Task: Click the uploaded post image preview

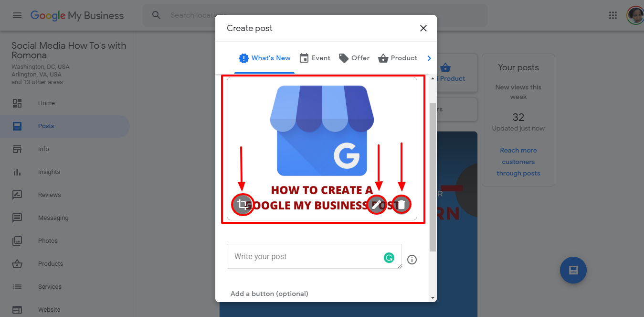Action: coord(322,149)
